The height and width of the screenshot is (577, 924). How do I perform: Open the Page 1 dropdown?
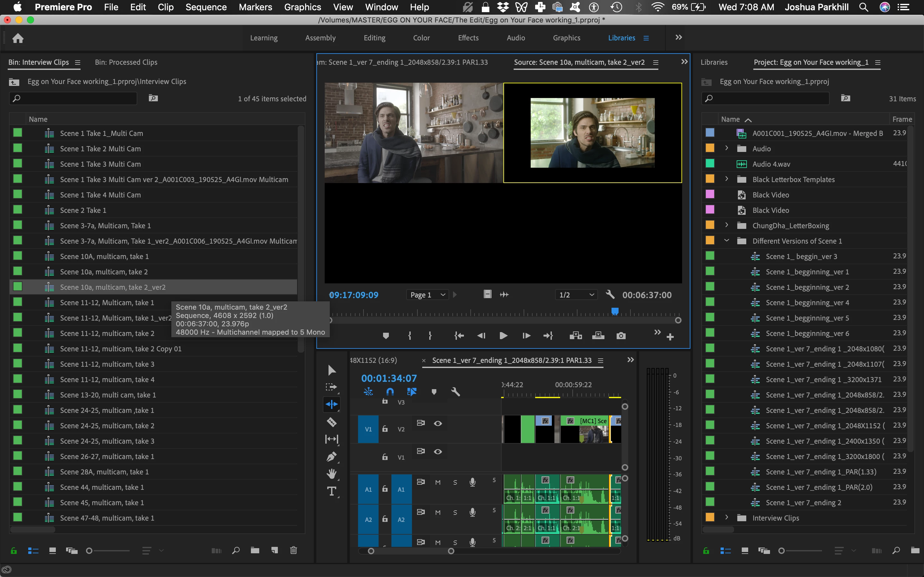point(428,295)
